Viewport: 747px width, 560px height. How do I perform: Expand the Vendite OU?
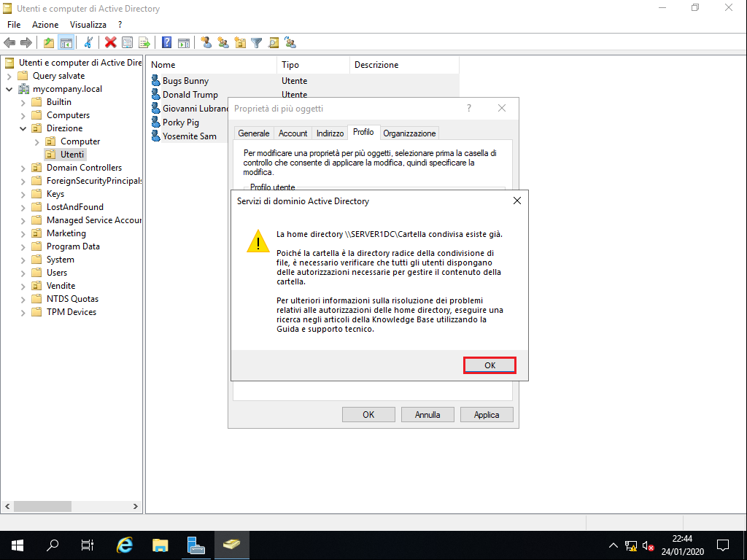pos(23,286)
